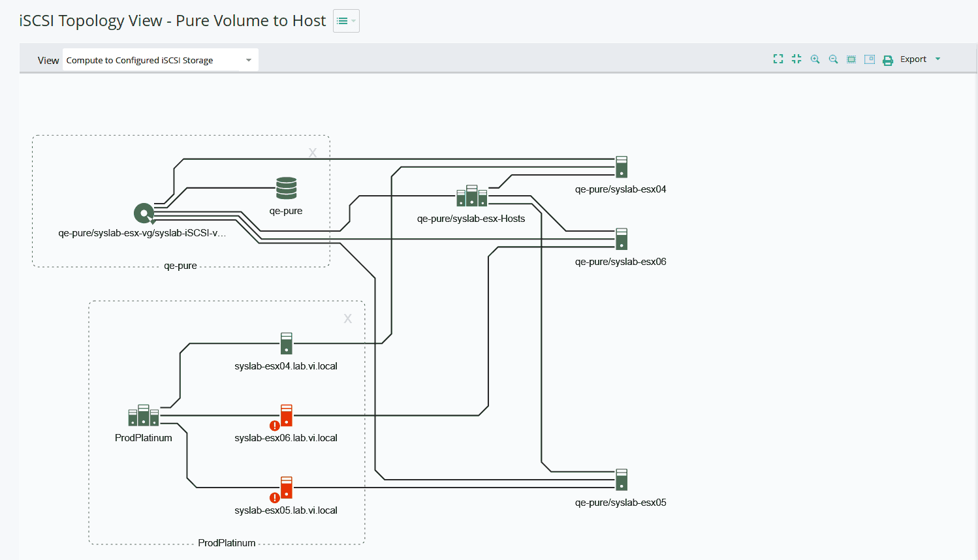978x560 pixels.
Task: Click the expand to fullscreen icon
Action: [778, 59]
